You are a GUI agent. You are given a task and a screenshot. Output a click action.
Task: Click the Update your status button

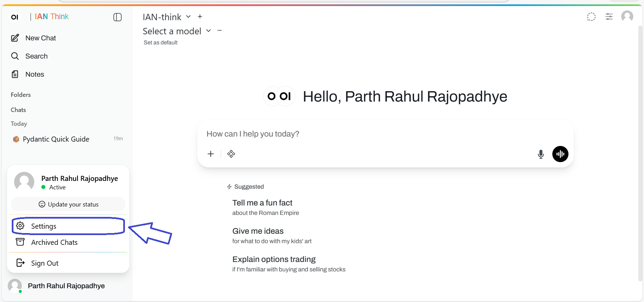[x=68, y=204]
